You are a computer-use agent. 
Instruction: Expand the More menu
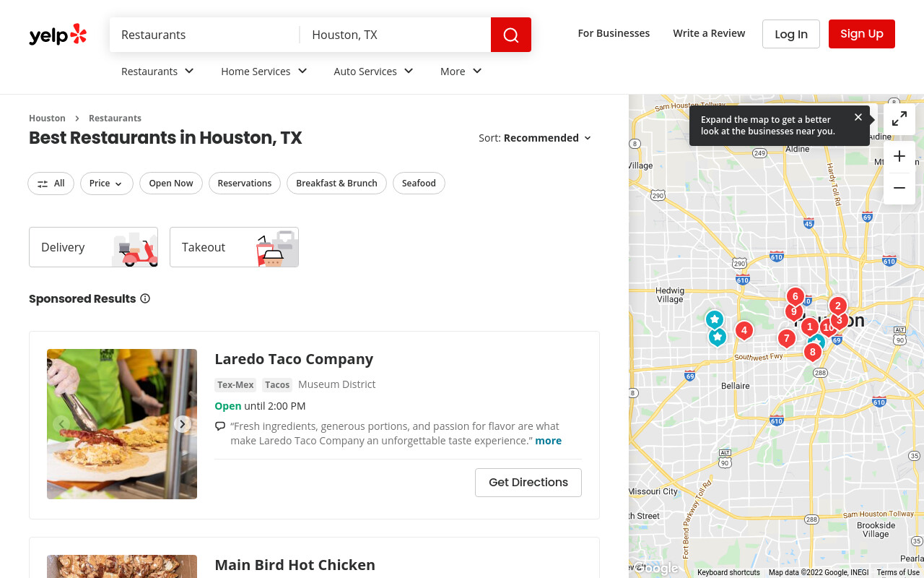coord(461,72)
